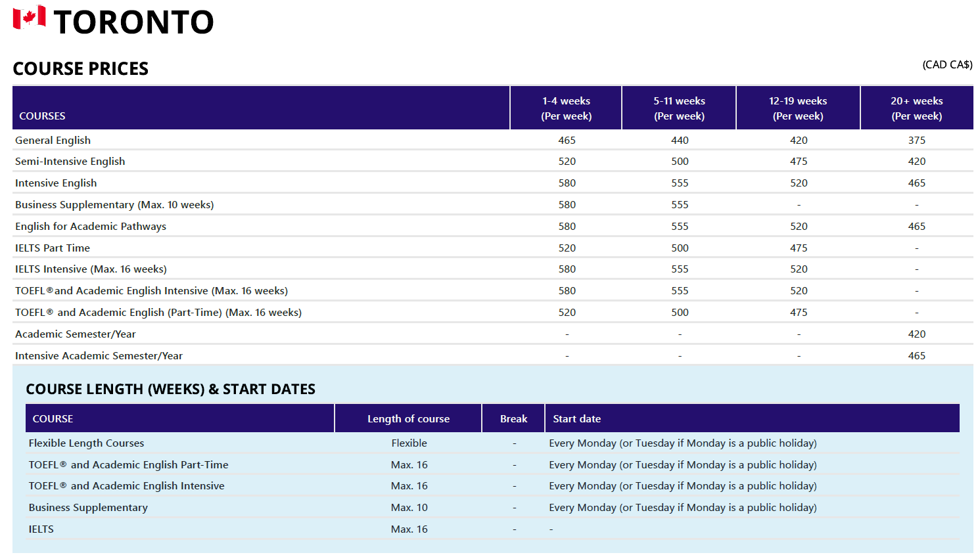Select the General English row label

(x=53, y=141)
